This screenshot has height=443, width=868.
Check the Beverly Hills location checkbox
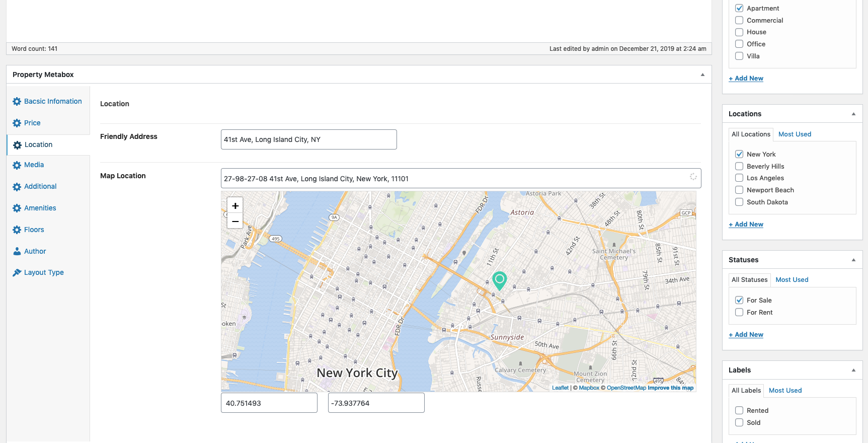739,166
